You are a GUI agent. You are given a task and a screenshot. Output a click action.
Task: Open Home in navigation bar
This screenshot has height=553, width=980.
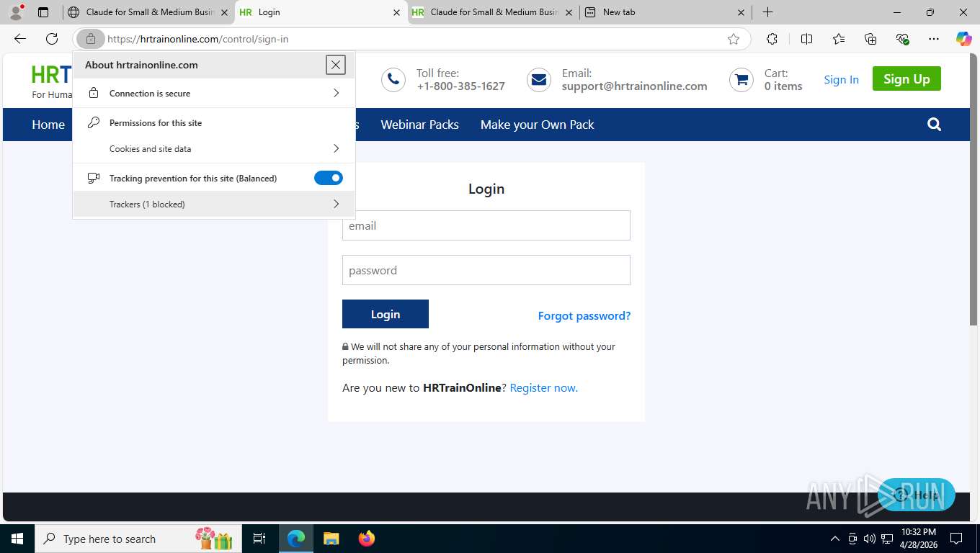(48, 125)
